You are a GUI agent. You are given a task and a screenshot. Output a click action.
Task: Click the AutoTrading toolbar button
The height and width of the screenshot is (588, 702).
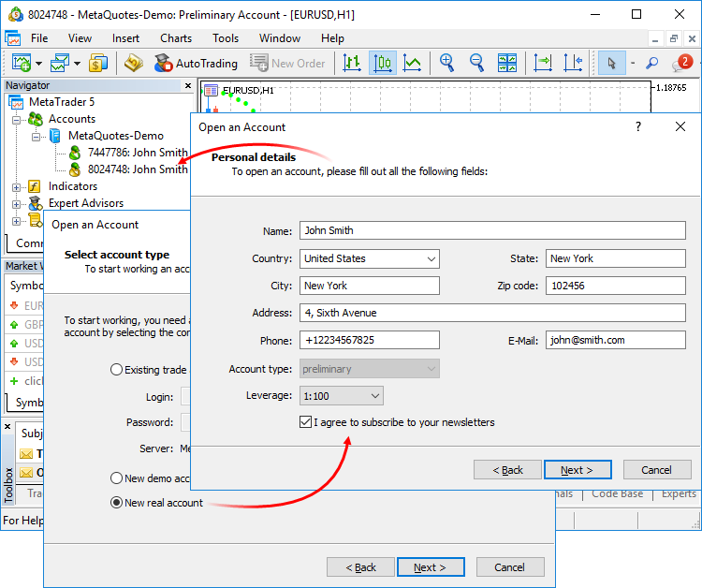tap(196, 63)
